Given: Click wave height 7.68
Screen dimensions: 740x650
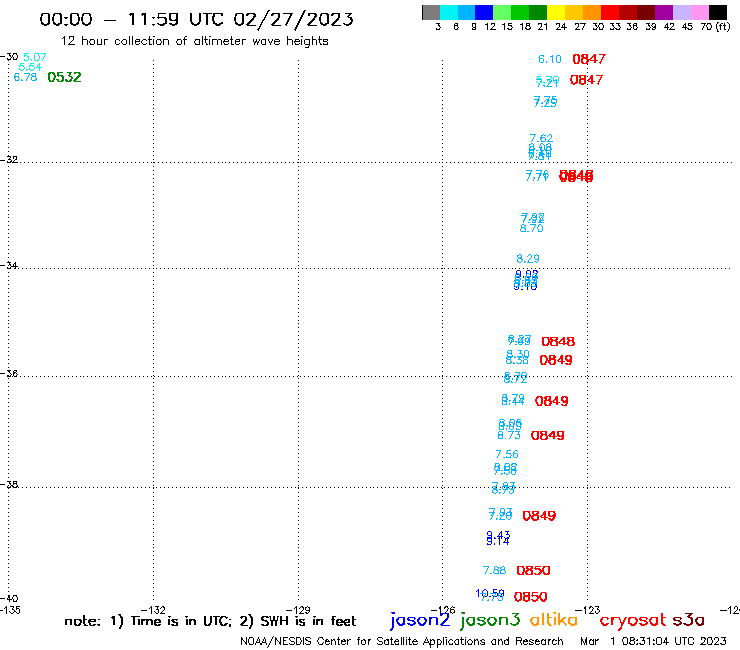Looking at the screenshot, I should pyautogui.click(x=494, y=570).
